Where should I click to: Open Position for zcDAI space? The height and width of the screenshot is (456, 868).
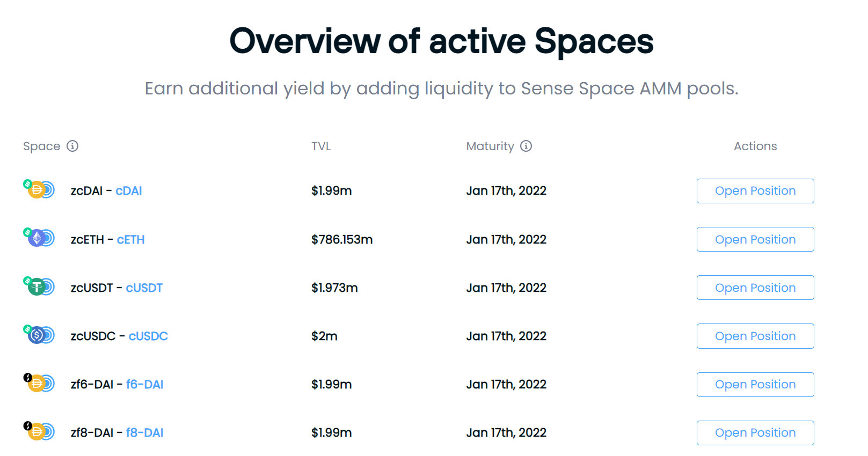pos(755,191)
